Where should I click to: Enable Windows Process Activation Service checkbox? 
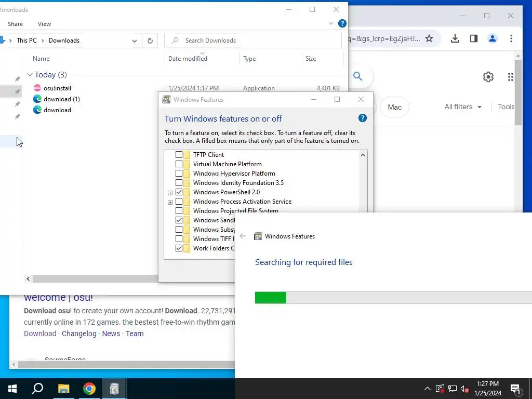click(179, 201)
